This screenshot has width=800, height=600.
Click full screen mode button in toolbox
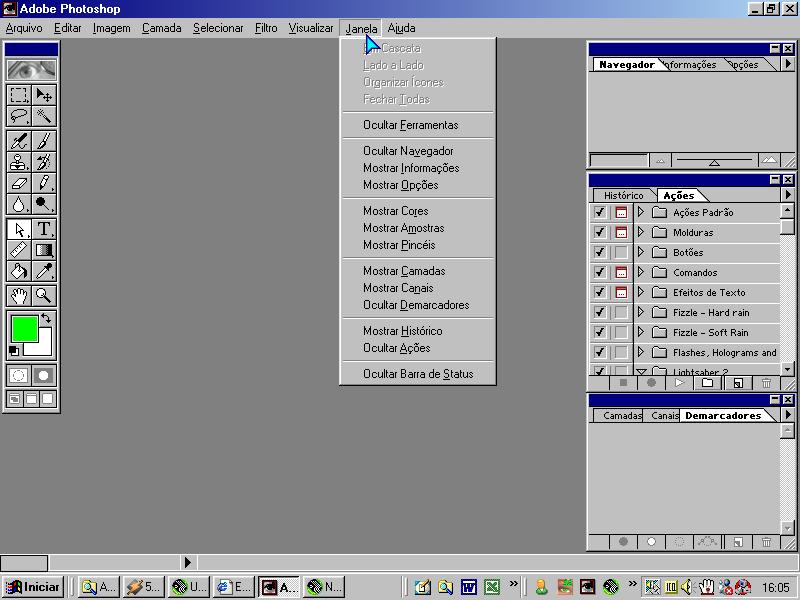click(47, 398)
